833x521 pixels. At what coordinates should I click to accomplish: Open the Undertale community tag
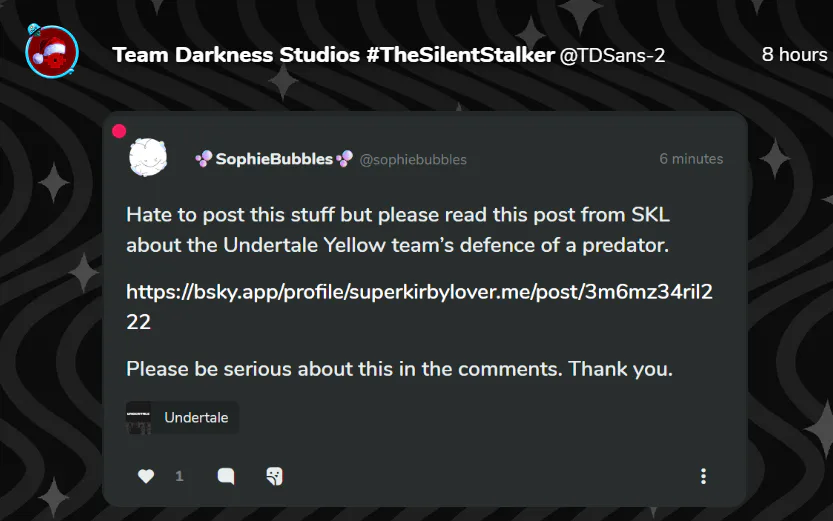click(x=196, y=417)
